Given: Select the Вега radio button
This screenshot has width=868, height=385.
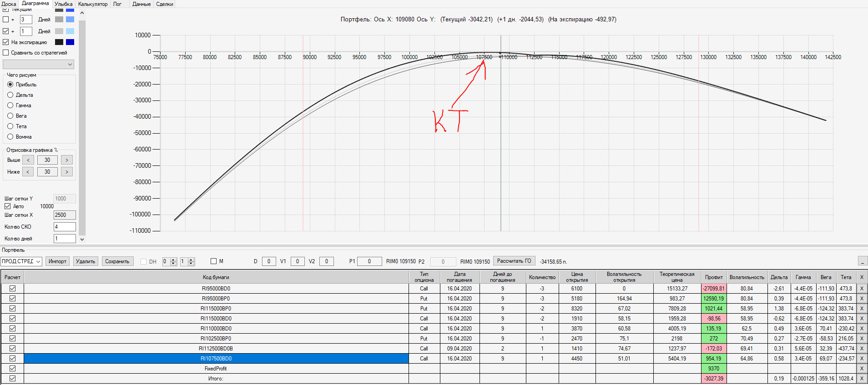Looking at the screenshot, I should coord(10,116).
